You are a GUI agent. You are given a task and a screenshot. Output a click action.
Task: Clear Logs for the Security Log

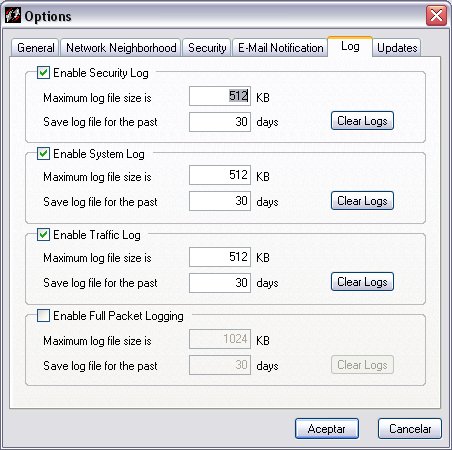(x=362, y=121)
